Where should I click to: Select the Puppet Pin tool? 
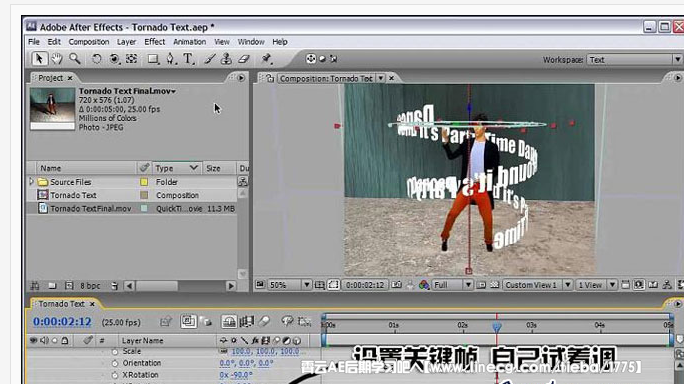coord(266,58)
